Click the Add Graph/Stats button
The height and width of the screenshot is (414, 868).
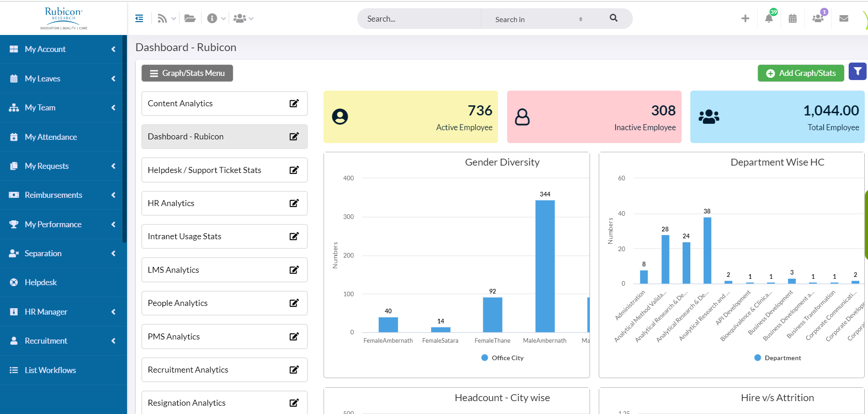801,73
